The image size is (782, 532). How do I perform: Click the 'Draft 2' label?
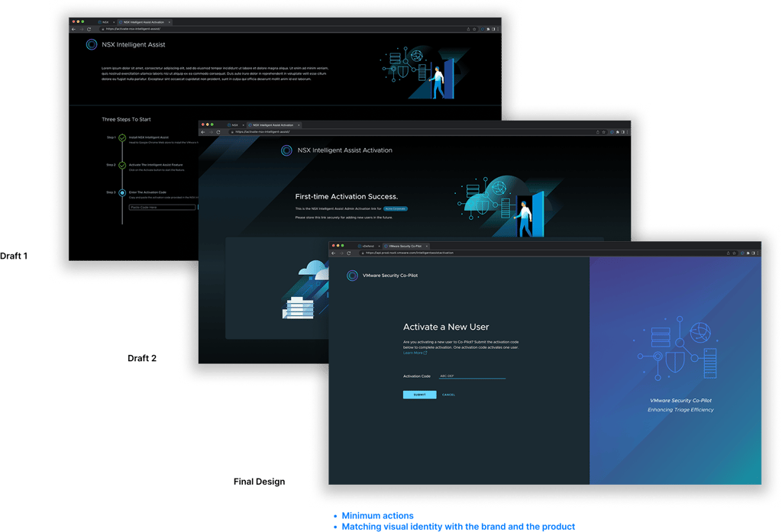[142, 358]
